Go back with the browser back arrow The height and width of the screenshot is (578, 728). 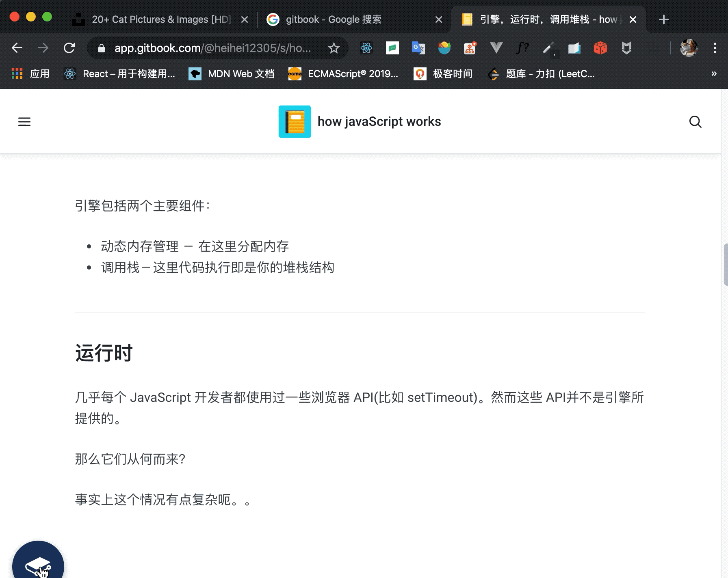17,48
